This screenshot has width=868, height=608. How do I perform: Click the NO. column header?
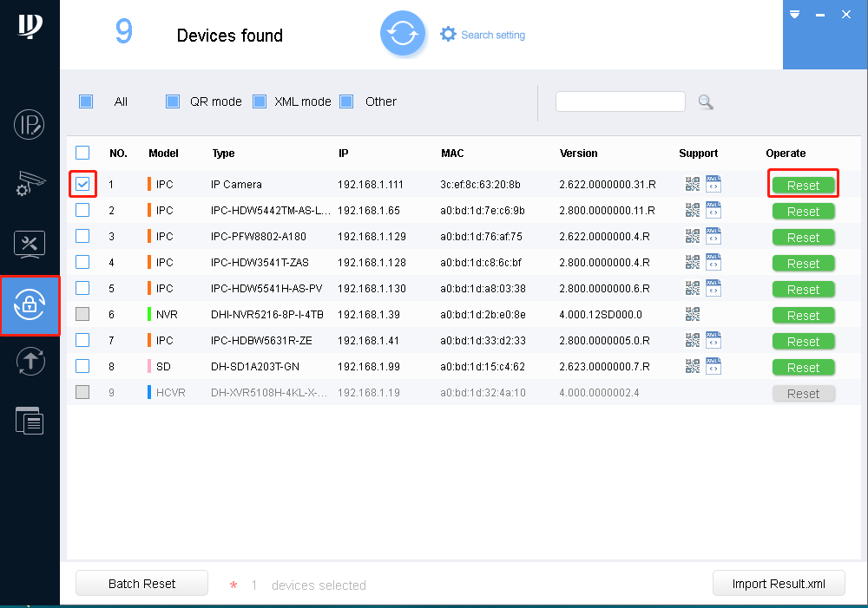[118, 154]
